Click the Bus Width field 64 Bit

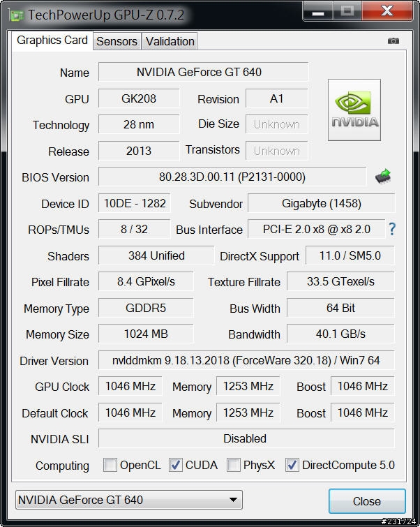click(340, 308)
